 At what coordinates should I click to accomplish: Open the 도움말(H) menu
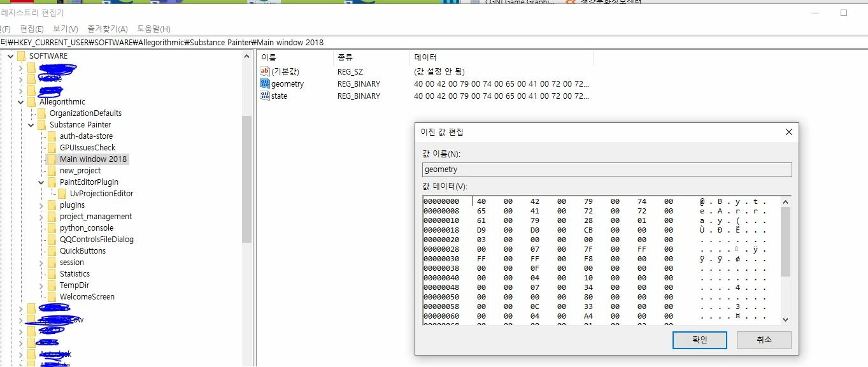coord(153,29)
